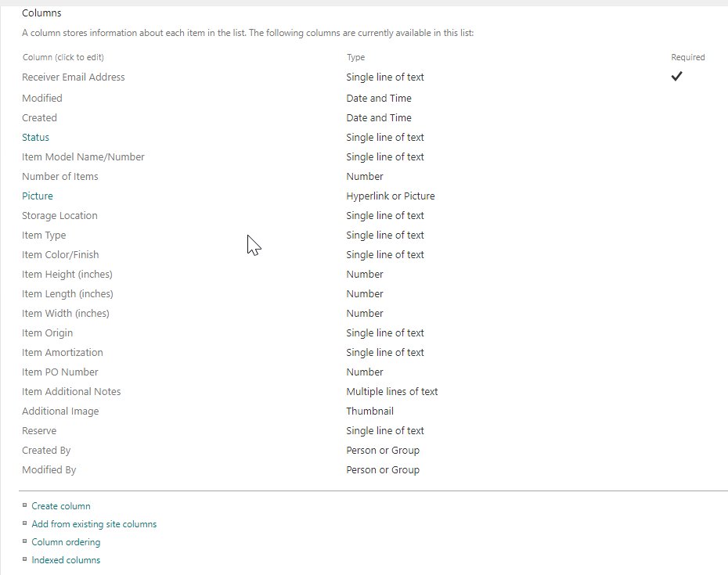Open the Additional Image thumbnail column
Image resolution: width=728 pixels, height=575 pixels.
(60, 411)
